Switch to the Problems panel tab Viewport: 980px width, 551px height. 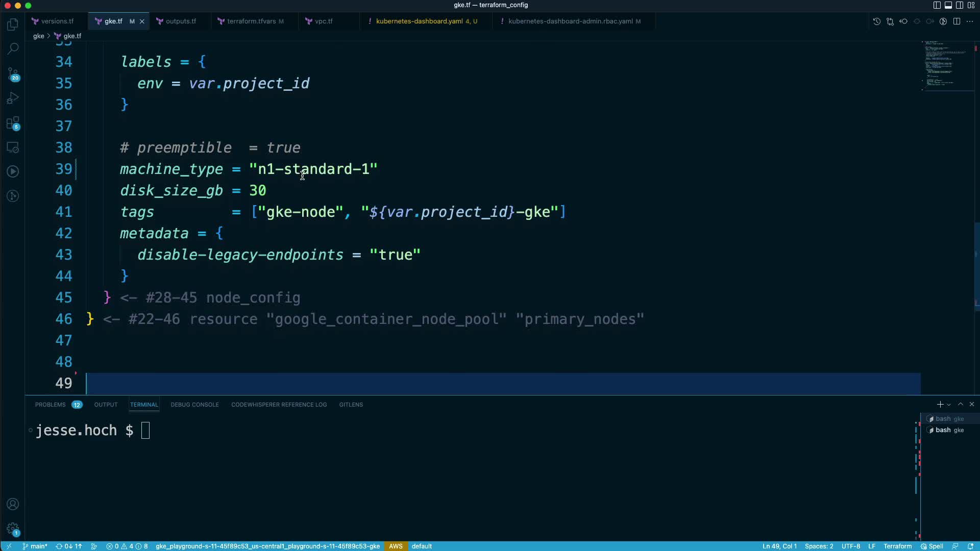pos(50,405)
